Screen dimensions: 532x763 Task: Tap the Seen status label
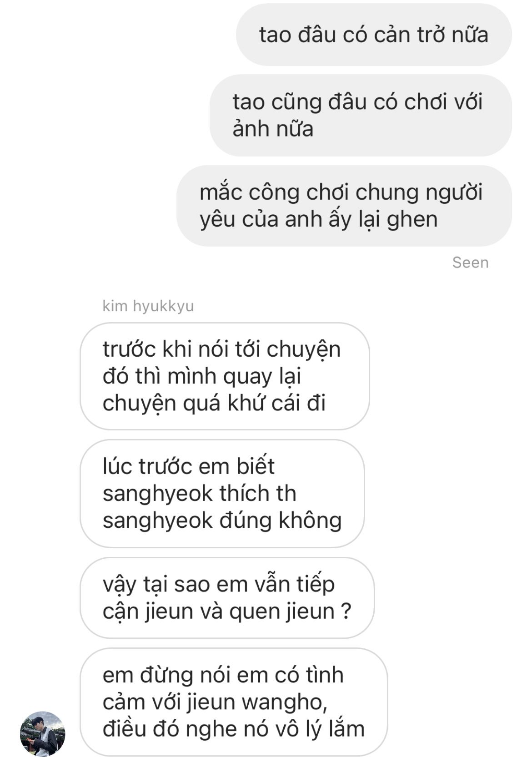click(x=470, y=263)
